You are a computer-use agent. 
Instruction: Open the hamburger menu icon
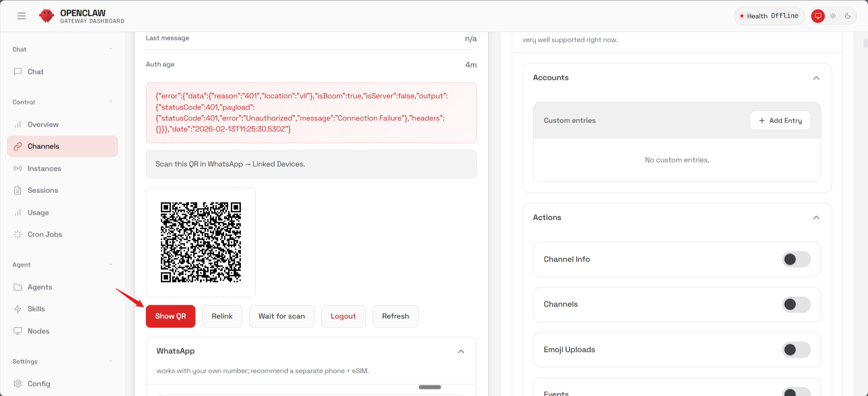(21, 16)
